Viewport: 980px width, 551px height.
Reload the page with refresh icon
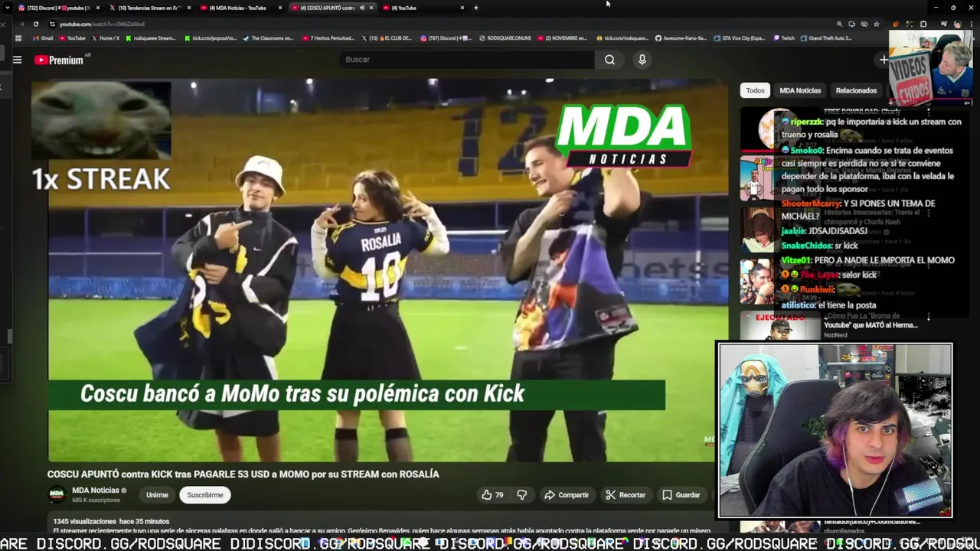click(36, 24)
